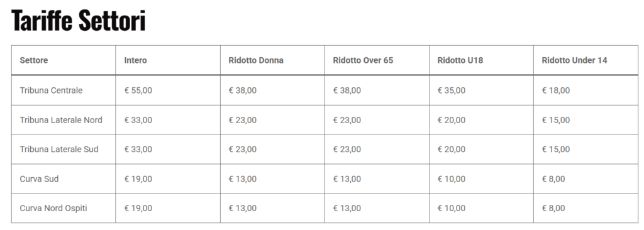Image resolution: width=644 pixels, height=230 pixels.
Task: Select the Tribuna Centrale row label
Action: pyautogui.click(x=51, y=90)
